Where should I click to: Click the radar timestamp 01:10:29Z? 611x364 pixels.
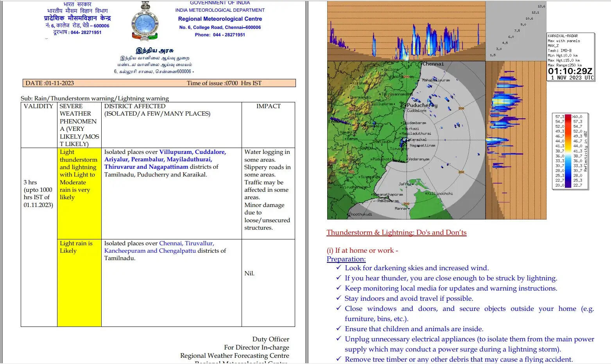coord(570,71)
